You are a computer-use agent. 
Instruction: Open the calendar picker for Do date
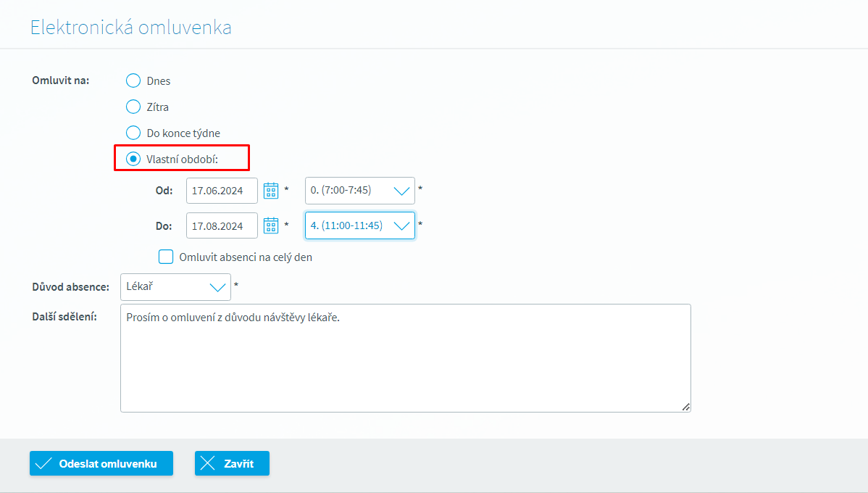pyautogui.click(x=271, y=225)
